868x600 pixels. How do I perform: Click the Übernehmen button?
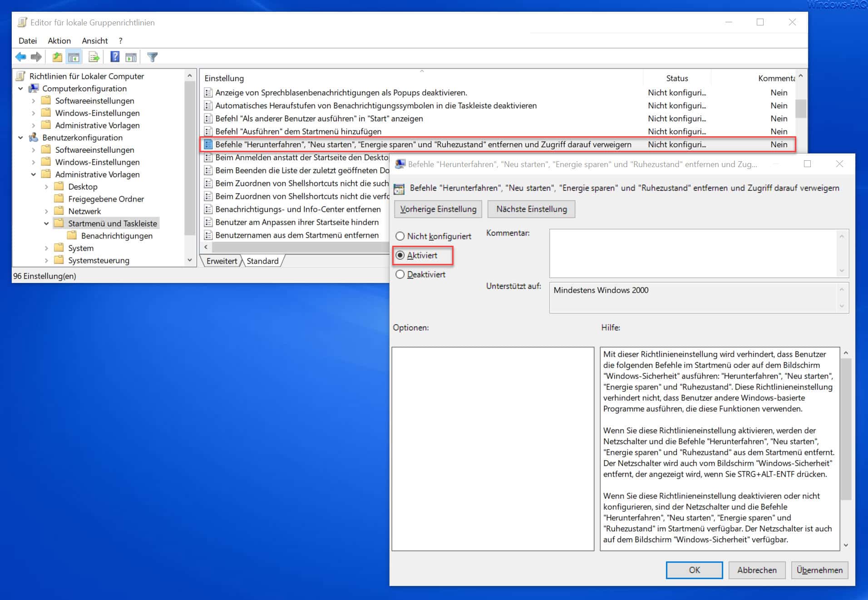pos(819,570)
